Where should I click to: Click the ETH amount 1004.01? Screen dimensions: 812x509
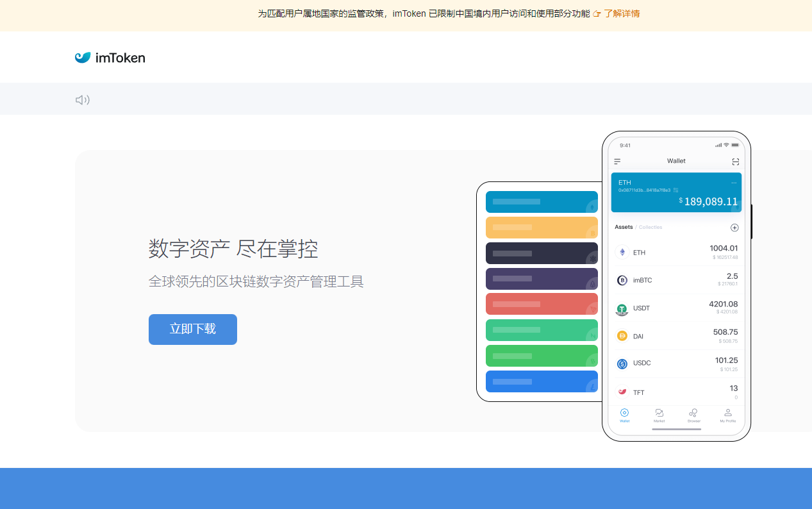pyautogui.click(x=724, y=248)
